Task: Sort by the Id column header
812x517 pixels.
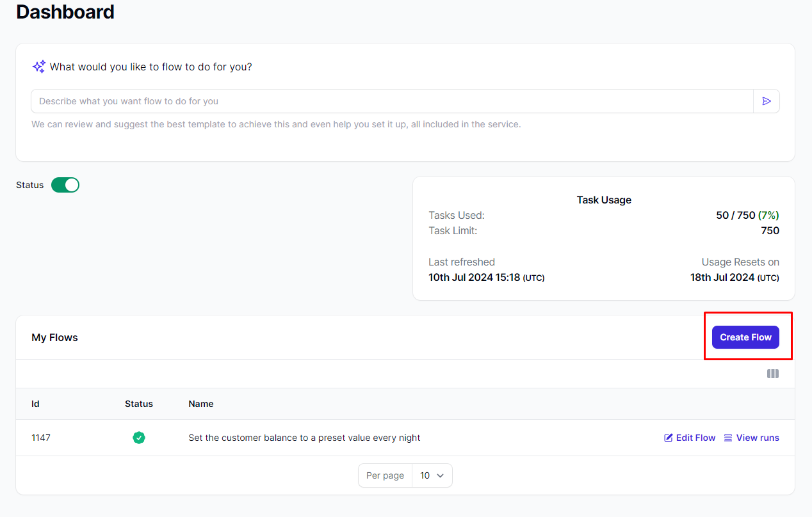Action: click(35, 404)
